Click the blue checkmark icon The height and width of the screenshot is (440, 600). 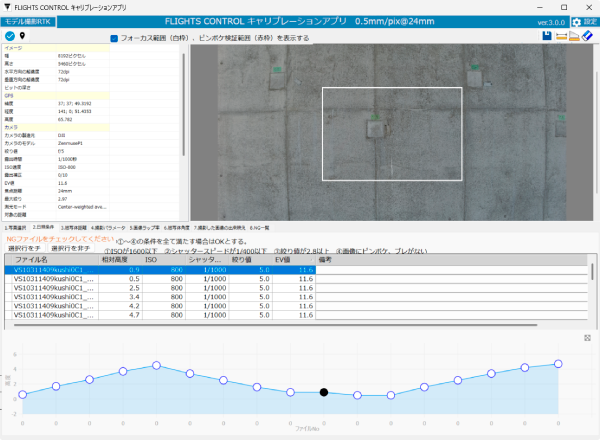point(10,36)
